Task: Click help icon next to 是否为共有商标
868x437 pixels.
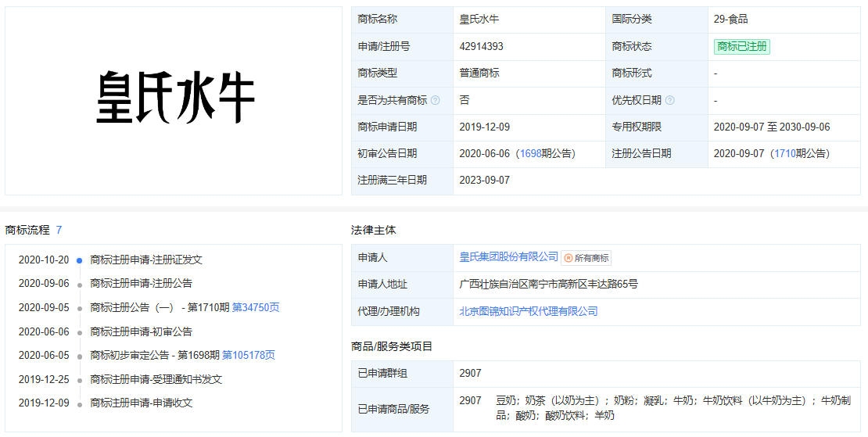Action: (x=435, y=100)
